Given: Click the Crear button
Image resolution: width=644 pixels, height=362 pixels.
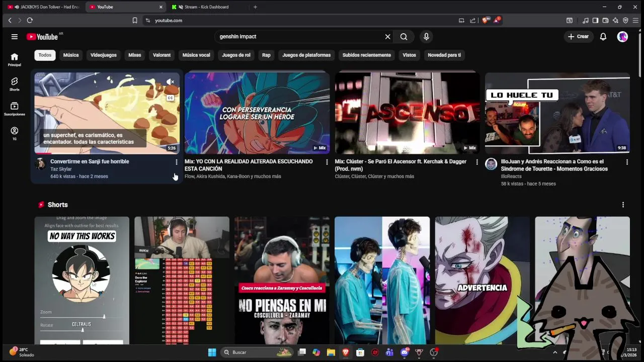Looking at the screenshot, I should point(578,37).
